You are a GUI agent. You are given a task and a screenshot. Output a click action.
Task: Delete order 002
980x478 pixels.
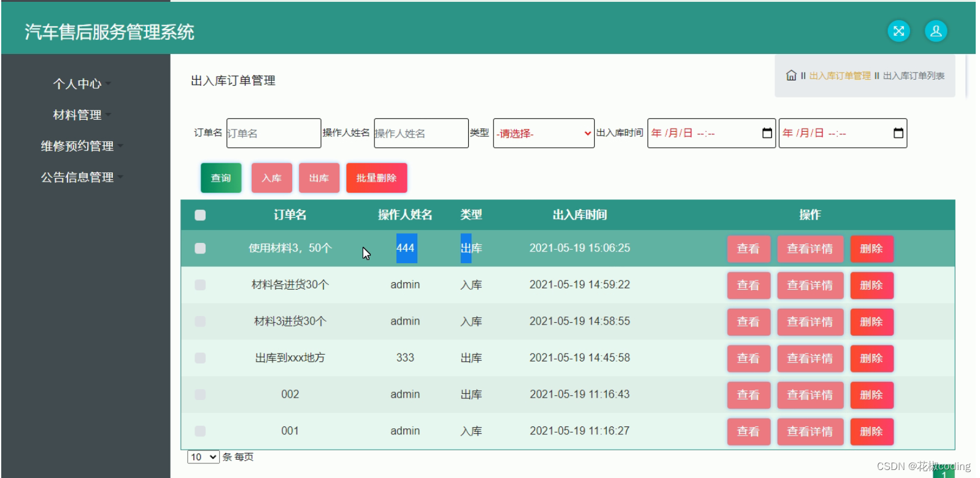[871, 395]
